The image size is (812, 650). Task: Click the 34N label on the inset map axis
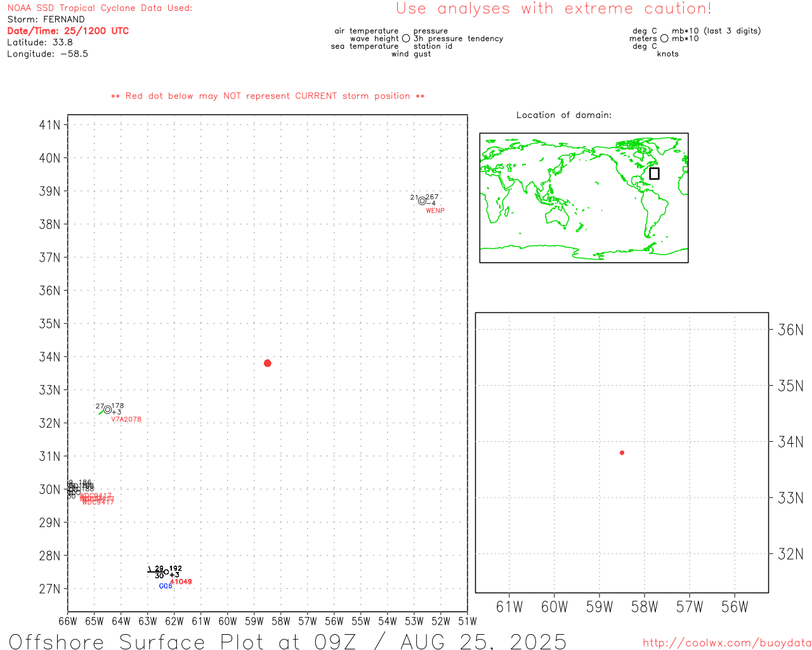(x=790, y=442)
